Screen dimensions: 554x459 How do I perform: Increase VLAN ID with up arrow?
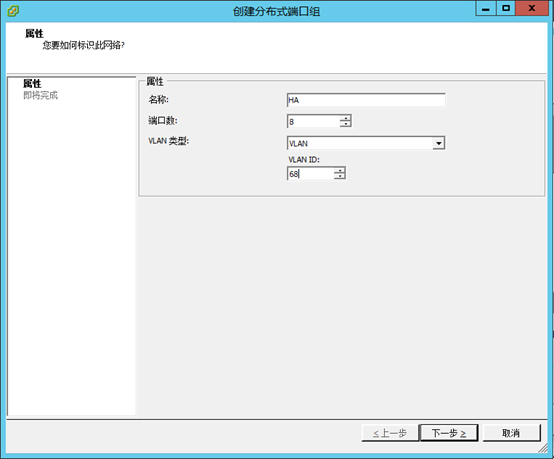pos(340,170)
